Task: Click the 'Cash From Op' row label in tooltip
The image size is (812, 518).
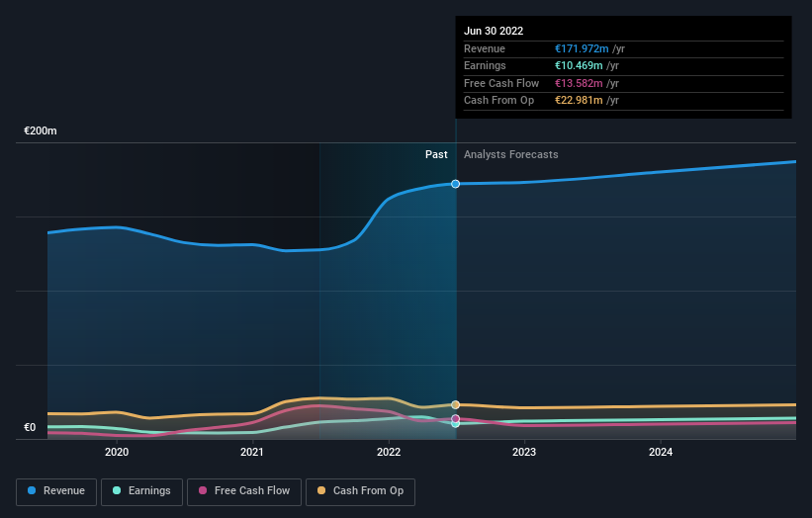Action: tap(498, 101)
